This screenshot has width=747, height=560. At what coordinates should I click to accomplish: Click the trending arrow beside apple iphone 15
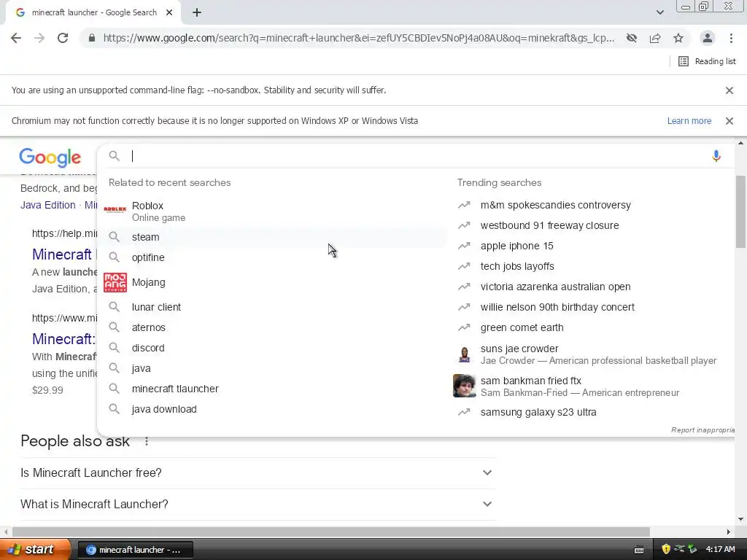click(464, 246)
